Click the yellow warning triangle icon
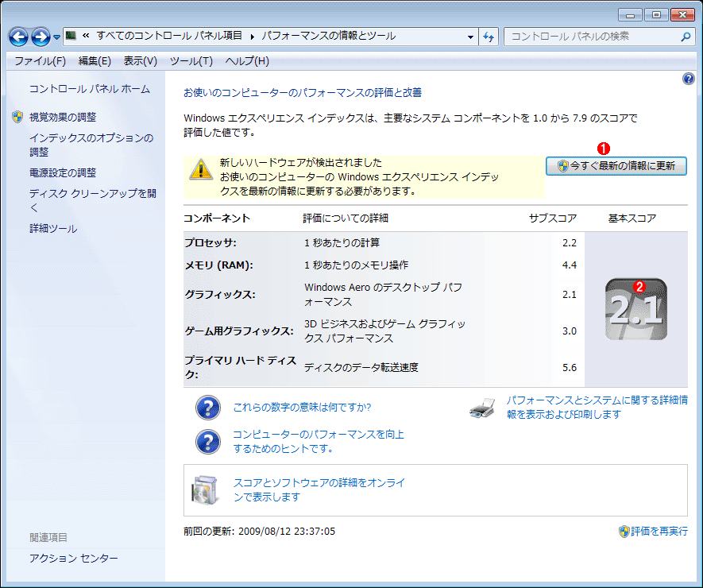This screenshot has width=703, height=588. click(x=201, y=170)
